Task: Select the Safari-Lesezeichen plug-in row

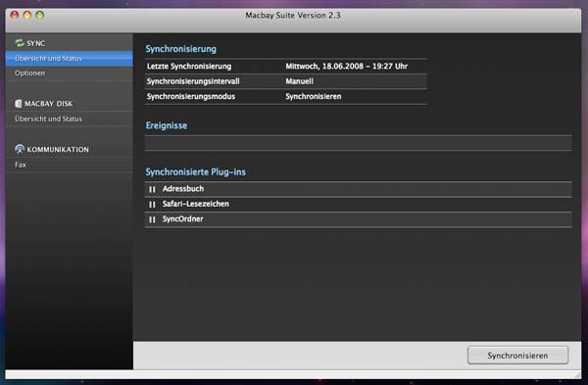Action: pyautogui.click(x=358, y=205)
